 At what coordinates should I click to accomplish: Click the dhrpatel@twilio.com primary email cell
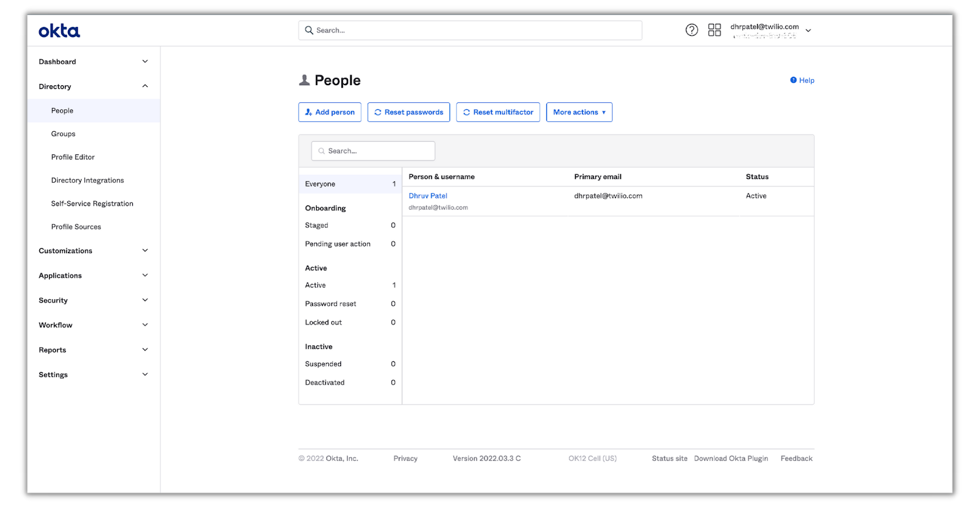pos(608,196)
